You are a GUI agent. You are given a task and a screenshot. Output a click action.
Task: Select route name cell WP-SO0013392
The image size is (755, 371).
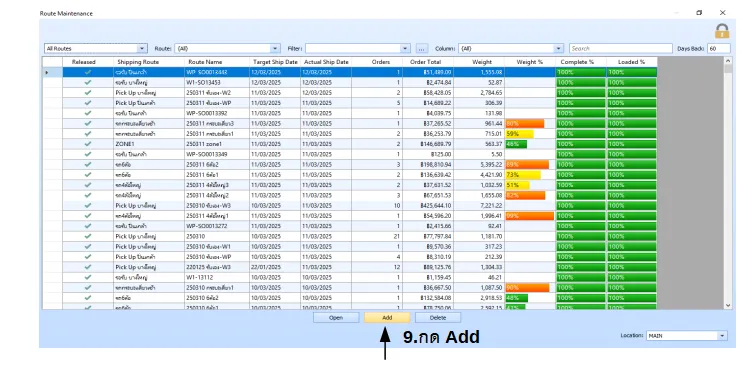pyautogui.click(x=217, y=113)
